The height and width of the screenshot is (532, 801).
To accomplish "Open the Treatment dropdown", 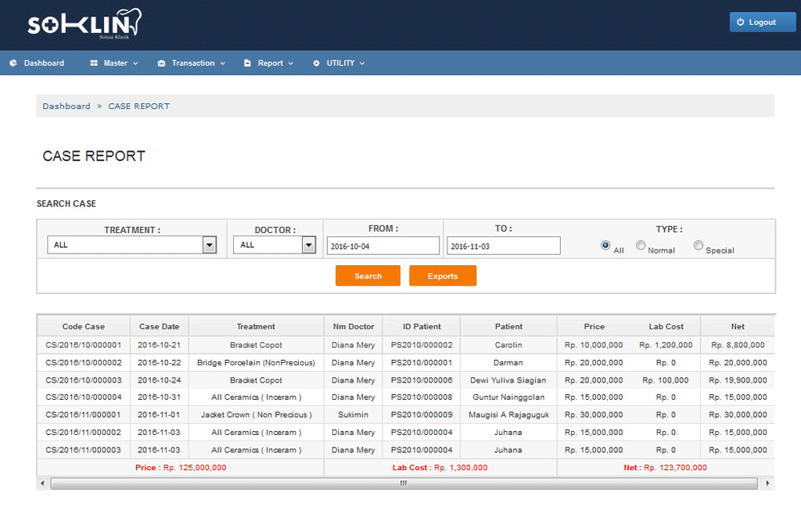I will (x=131, y=245).
